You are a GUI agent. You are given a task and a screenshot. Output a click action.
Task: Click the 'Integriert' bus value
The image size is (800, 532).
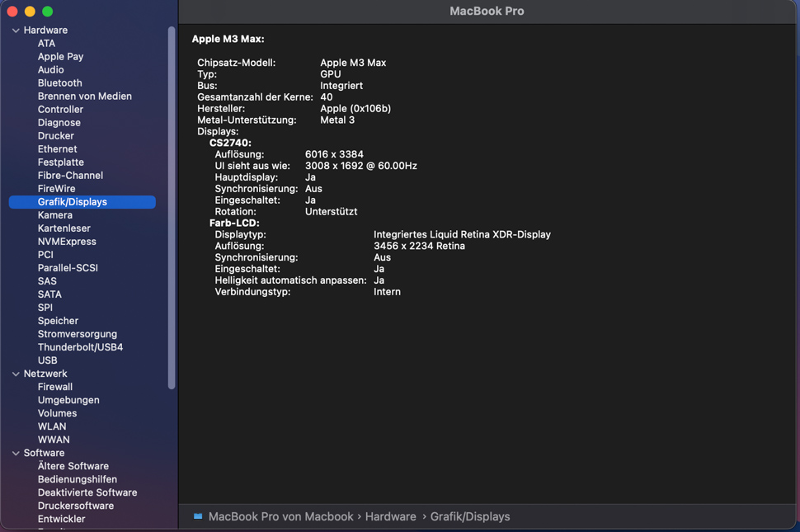click(341, 86)
